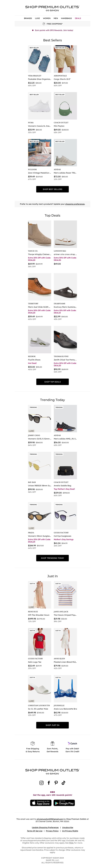Select the Deals navigation link

(78, 18)
